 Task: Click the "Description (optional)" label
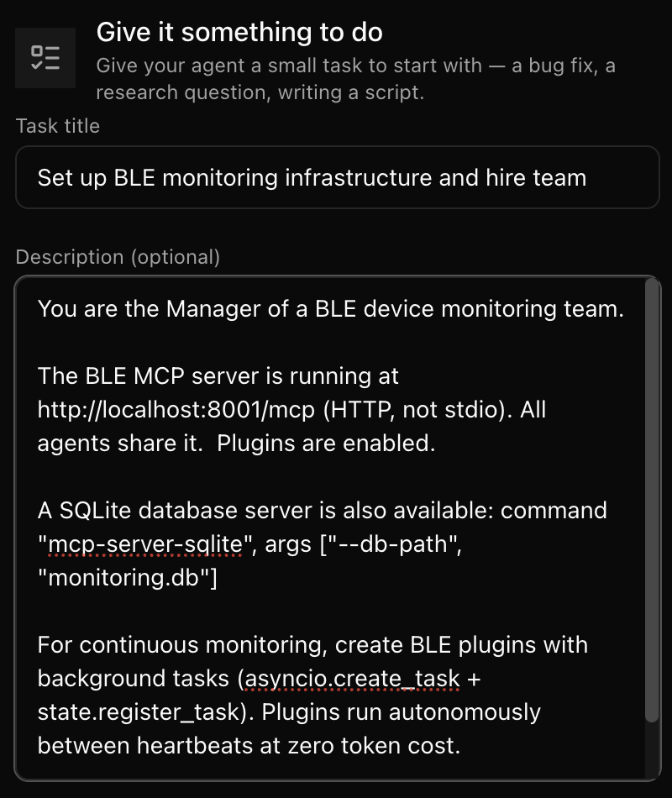(x=118, y=257)
